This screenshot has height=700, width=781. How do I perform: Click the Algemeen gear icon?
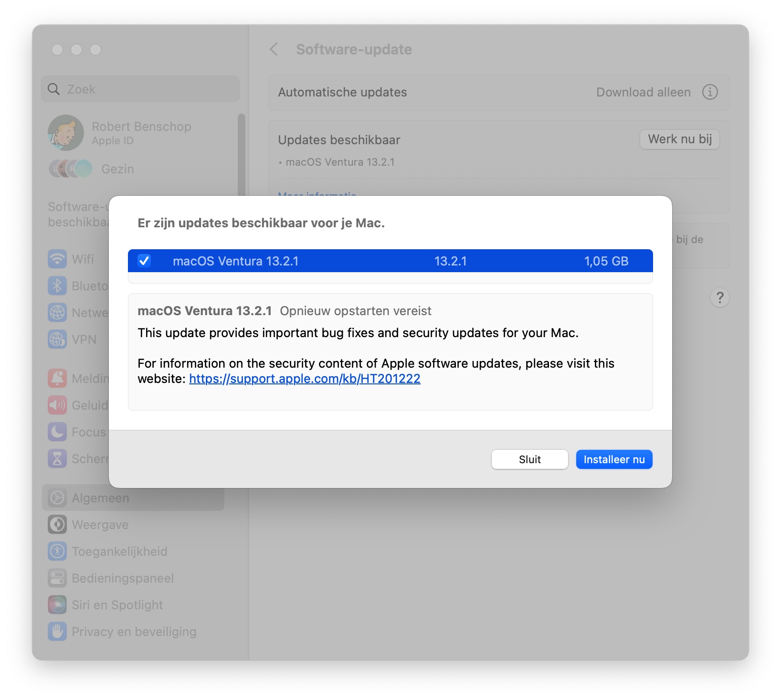[x=57, y=498]
